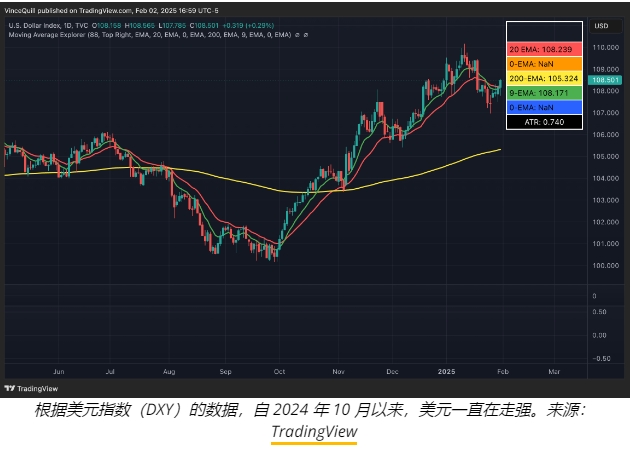
Task: Click the current price tag 108.501
Action: 605,80
